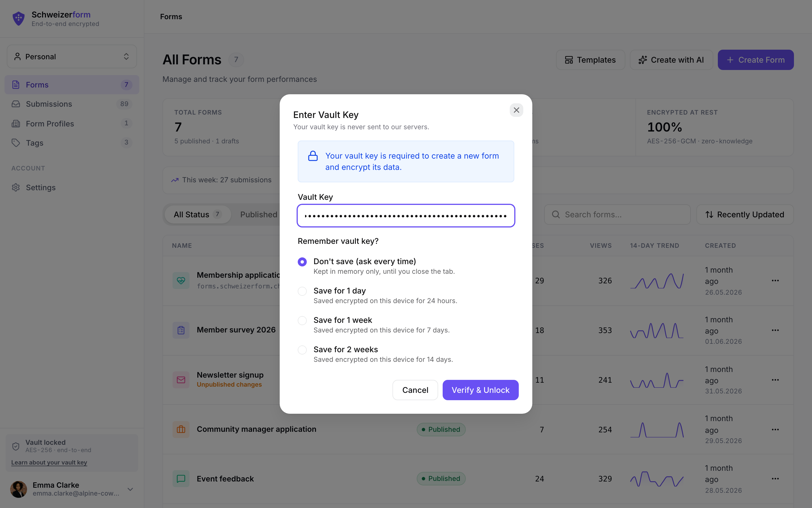Click the trend arrow icon beside This week
The height and width of the screenshot is (508, 812).
click(x=175, y=180)
